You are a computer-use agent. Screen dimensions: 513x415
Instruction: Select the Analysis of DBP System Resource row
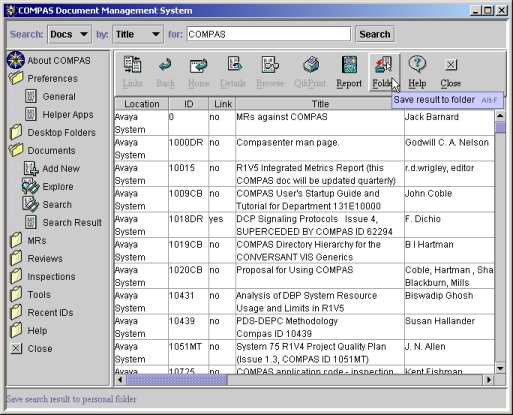coord(304,302)
